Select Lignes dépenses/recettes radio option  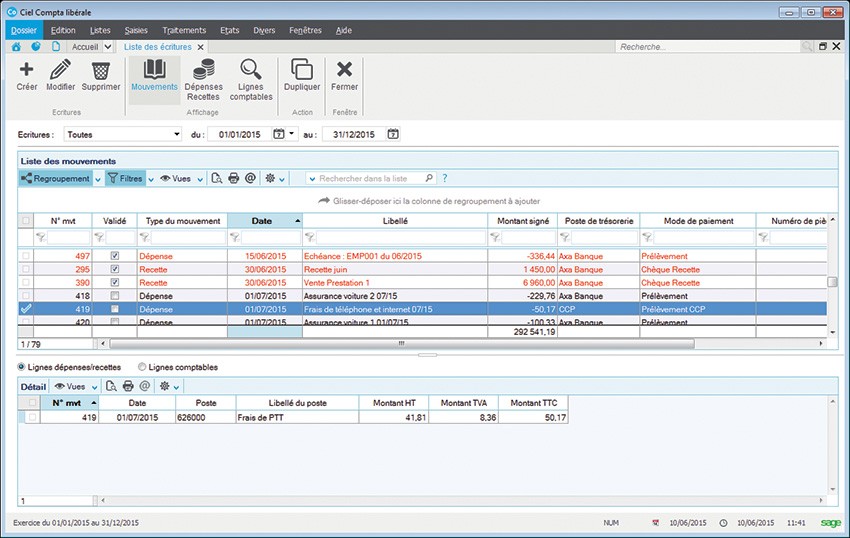click(22, 367)
